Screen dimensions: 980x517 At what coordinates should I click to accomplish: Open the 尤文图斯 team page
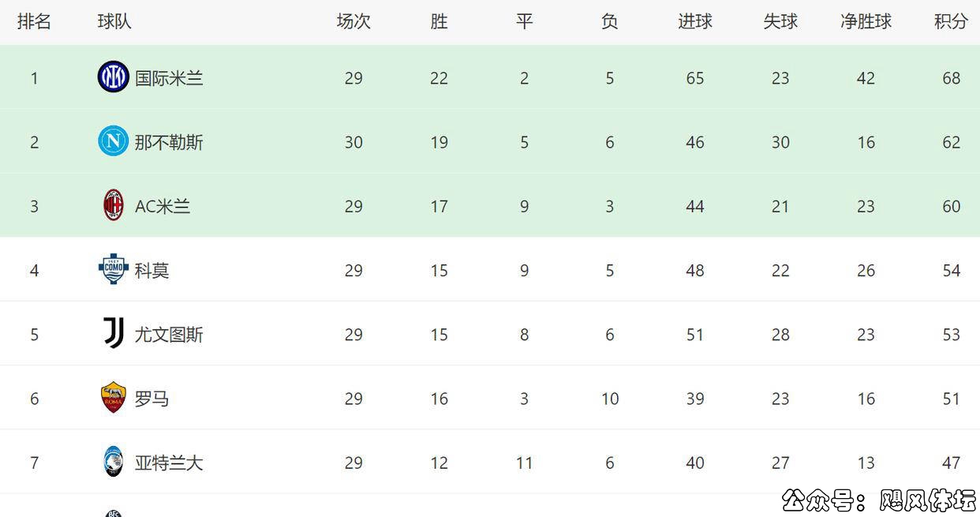pyautogui.click(x=169, y=335)
